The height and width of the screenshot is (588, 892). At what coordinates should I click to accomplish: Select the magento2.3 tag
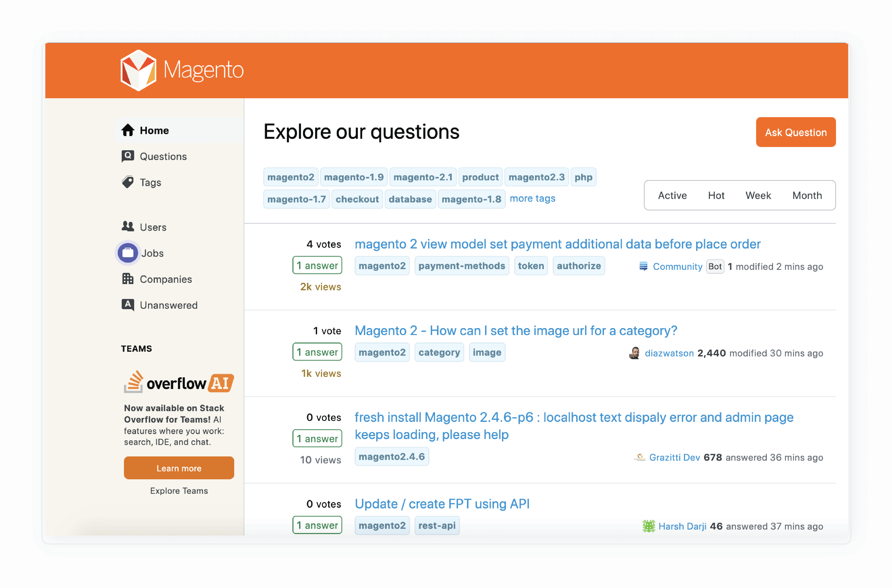click(x=536, y=177)
